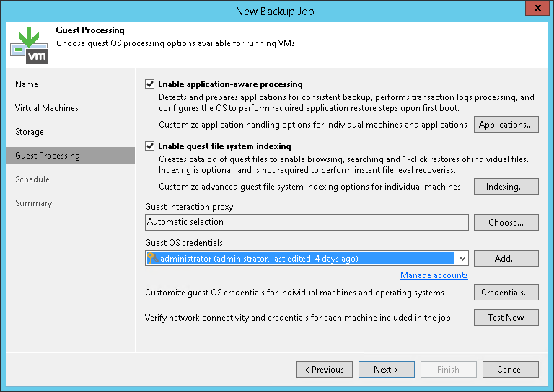The width and height of the screenshot is (554, 392).
Task: Switch to the Virtual Machines step
Action: tap(47, 108)
